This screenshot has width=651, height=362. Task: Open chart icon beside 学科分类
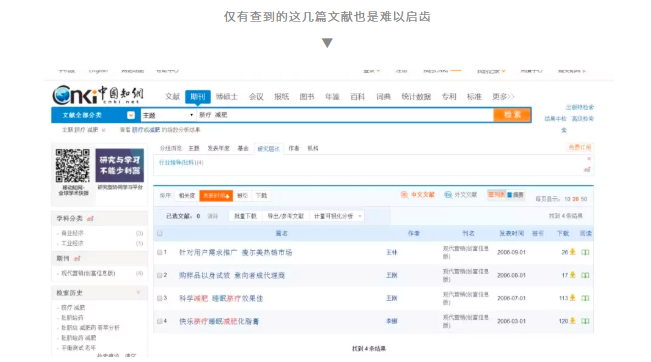[x=90, y=218]
